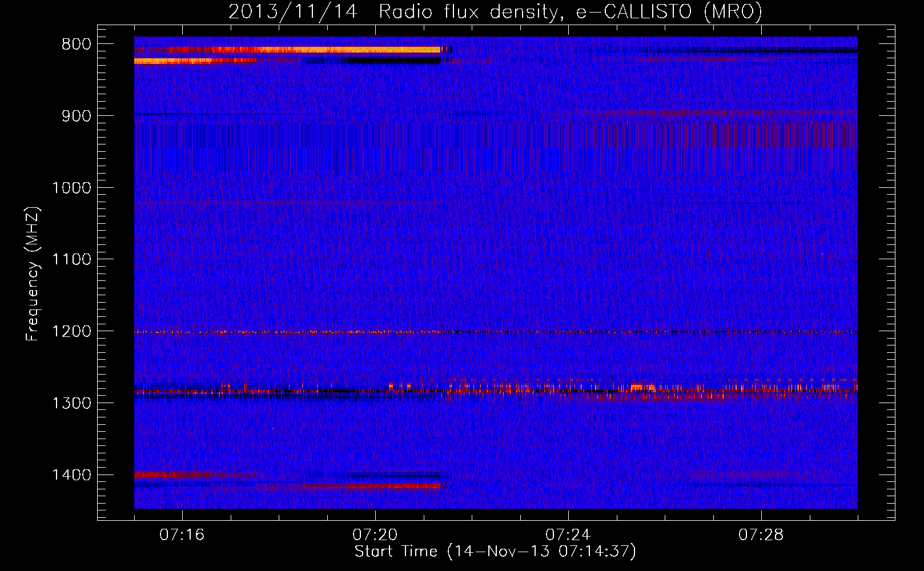Click the 'Start Time (14-Nov-13 07:14:37)' label
The height and width of the screenshot is (571, 924).
[495, 552]
